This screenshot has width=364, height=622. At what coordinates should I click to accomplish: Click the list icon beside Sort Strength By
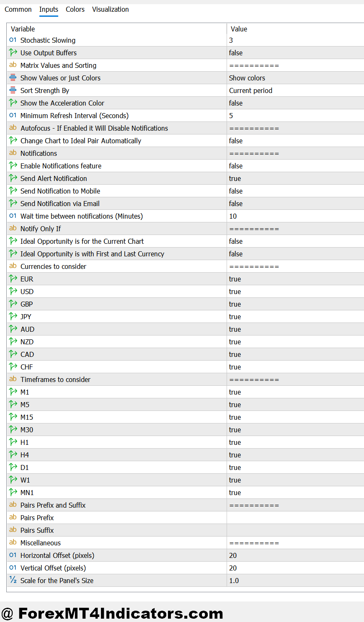tap(12, 90)
